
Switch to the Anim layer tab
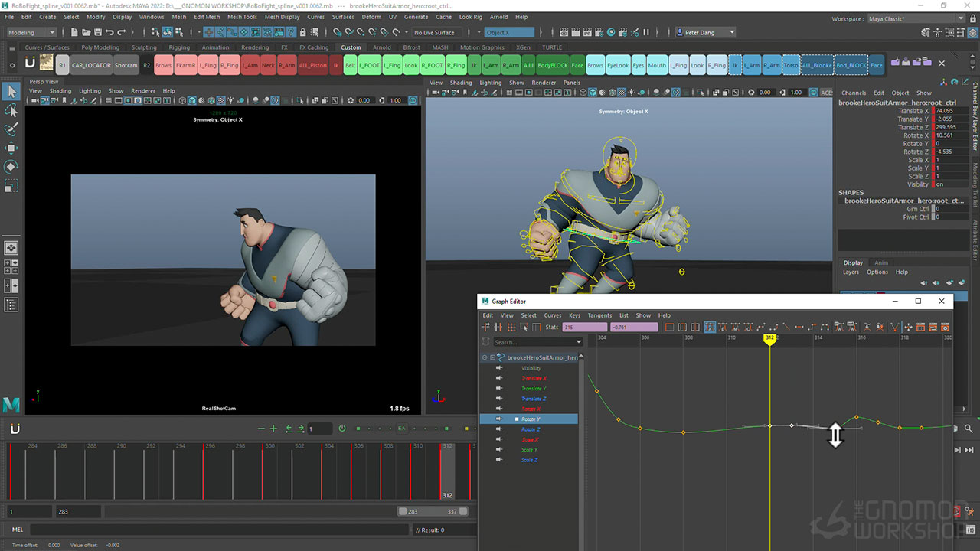pos(881,262)
